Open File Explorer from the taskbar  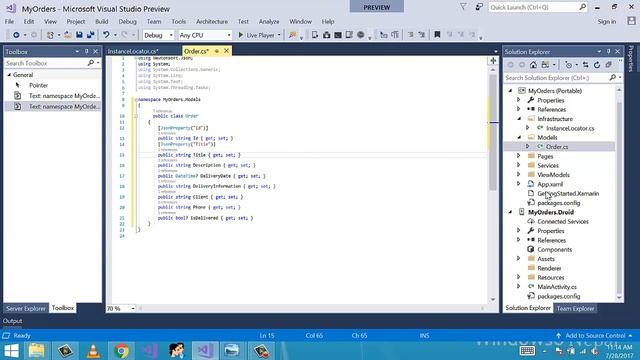[x=36, y=351]
